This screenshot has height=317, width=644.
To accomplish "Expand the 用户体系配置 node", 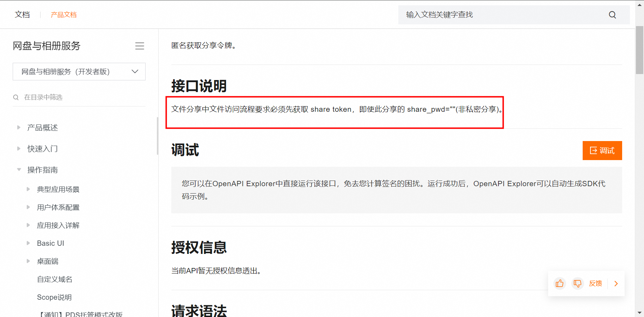I will 28,207.
